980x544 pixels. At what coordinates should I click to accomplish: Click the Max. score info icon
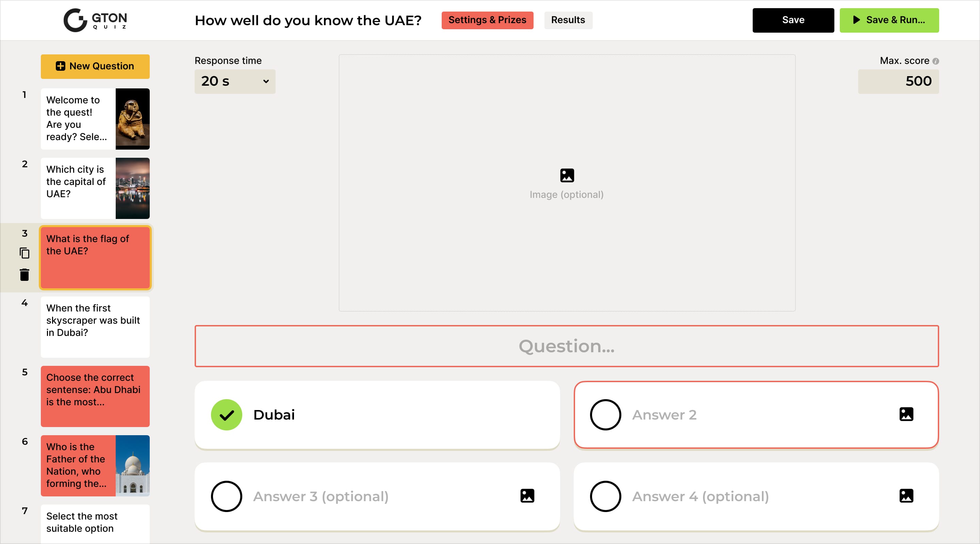tap(935, 61)
